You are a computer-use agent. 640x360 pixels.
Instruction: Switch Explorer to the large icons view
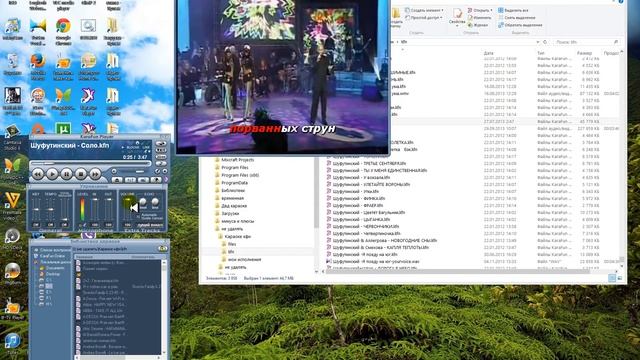(620, 278)
